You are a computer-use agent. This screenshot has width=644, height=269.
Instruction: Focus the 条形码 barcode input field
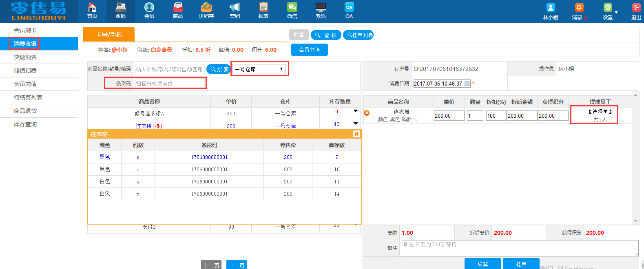[170, 84]
